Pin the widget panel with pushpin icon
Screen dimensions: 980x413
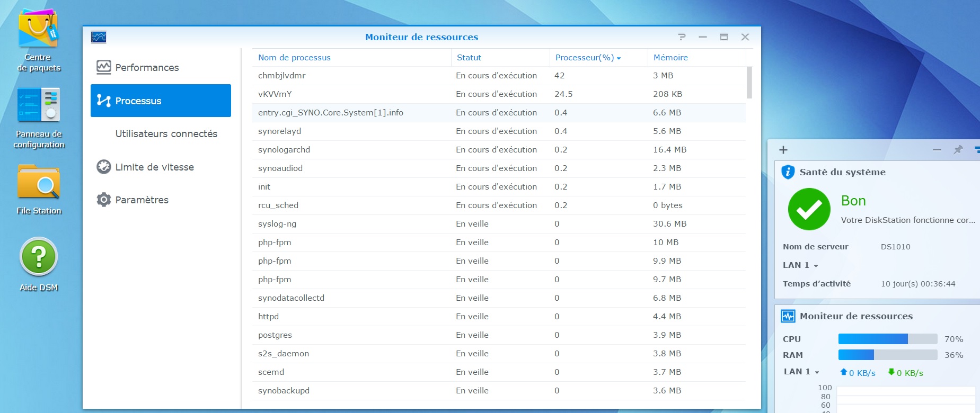(958, 150)
